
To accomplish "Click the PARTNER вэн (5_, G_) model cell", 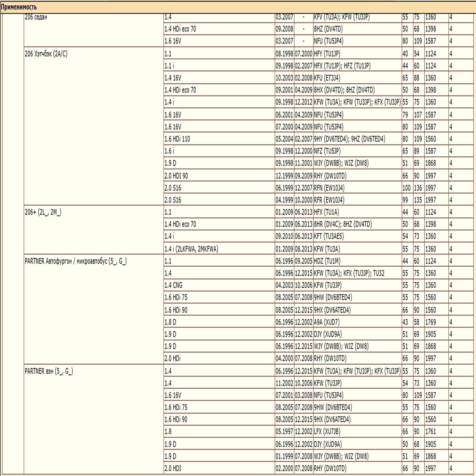I will click(49, 371).
